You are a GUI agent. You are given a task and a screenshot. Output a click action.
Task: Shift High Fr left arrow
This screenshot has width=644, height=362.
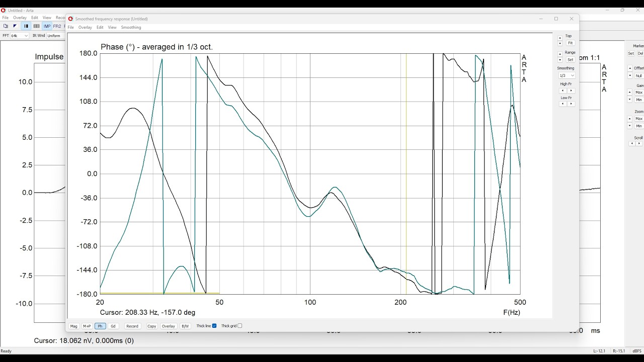pyautogui.click(x=563, y=90)
